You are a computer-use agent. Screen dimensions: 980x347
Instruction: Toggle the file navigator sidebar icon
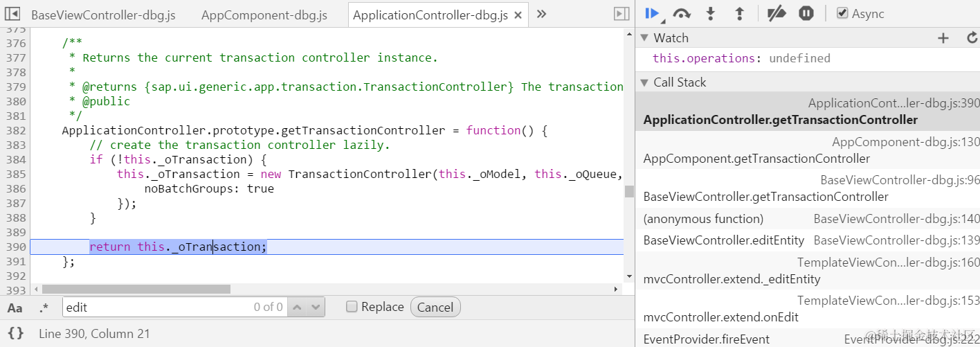pos(12,14)
